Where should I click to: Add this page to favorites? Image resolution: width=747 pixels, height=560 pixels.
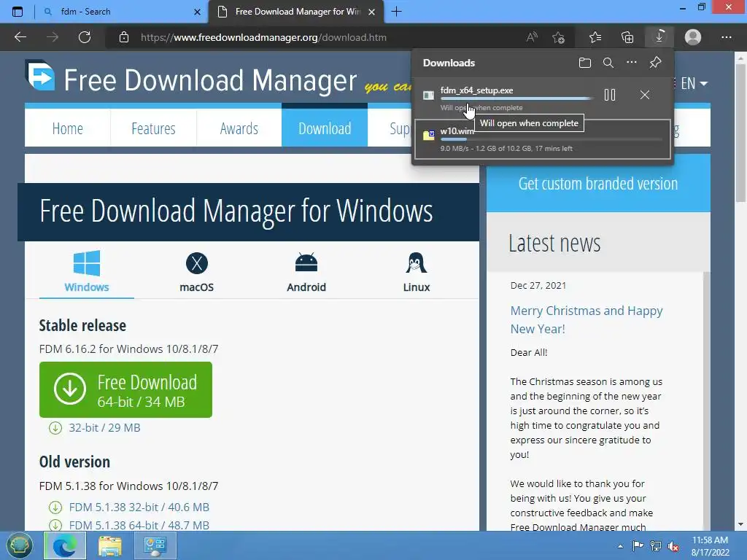pyautogui.click(x=558, y=37)
